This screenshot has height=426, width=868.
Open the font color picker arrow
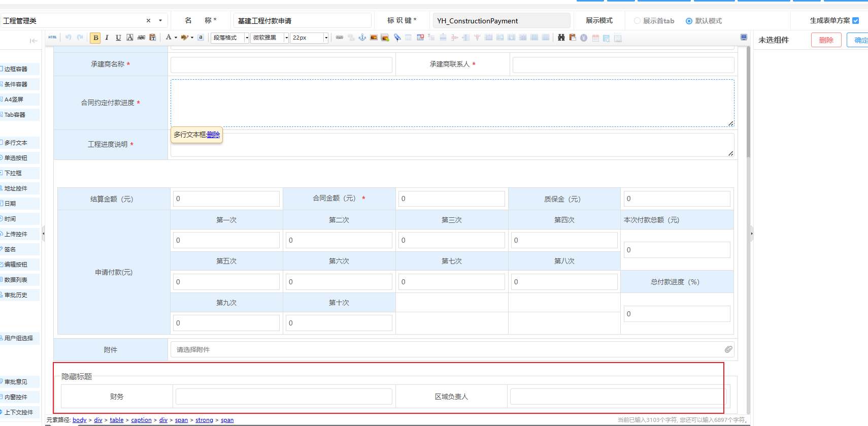pyautogui.click(x=176, y=38)
